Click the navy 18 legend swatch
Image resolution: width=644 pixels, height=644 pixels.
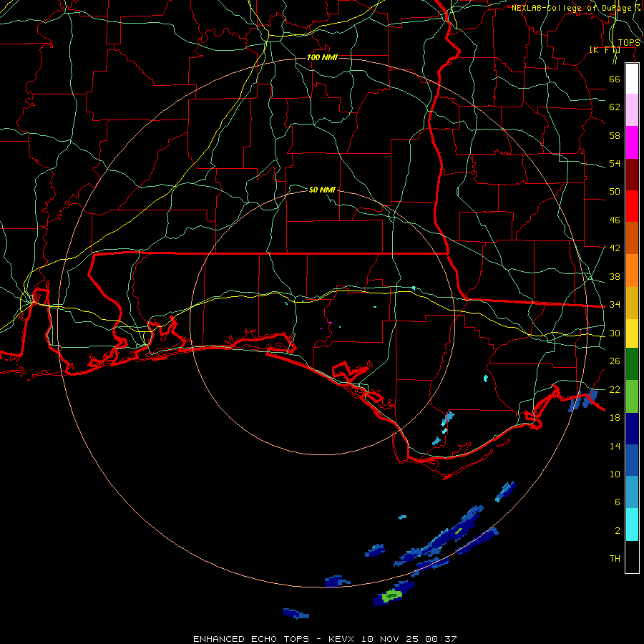click(x=632, y=429)
